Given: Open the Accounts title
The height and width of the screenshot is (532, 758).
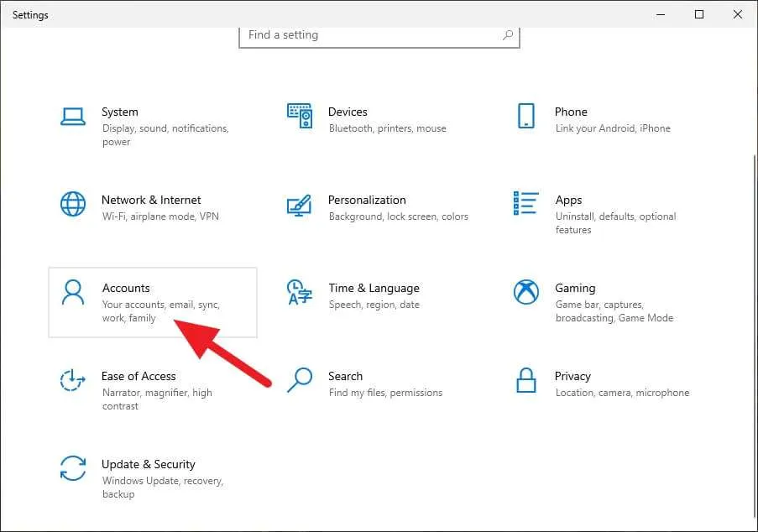Looking at the screenshot, I should click(x=126, y=288).
